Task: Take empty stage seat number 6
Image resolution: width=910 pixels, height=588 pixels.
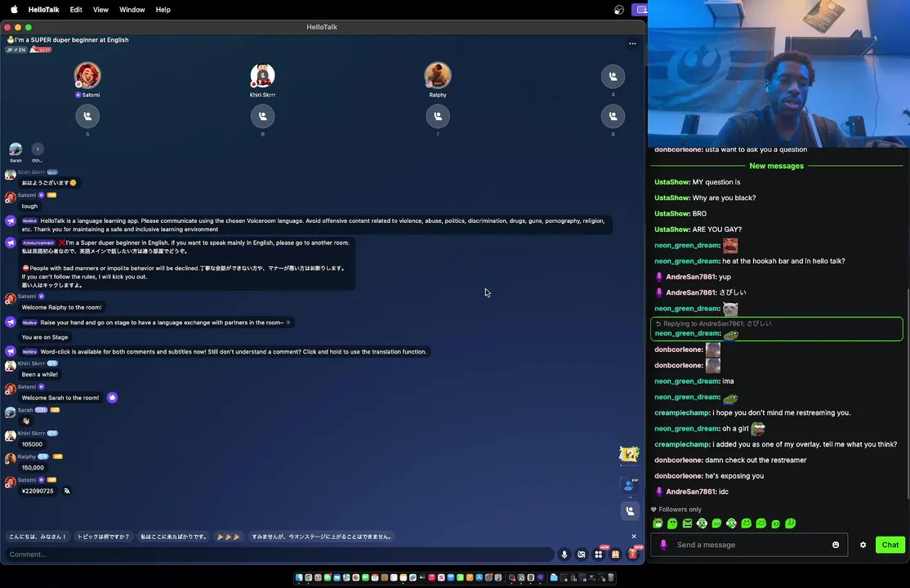Action: tap(262, 116)
